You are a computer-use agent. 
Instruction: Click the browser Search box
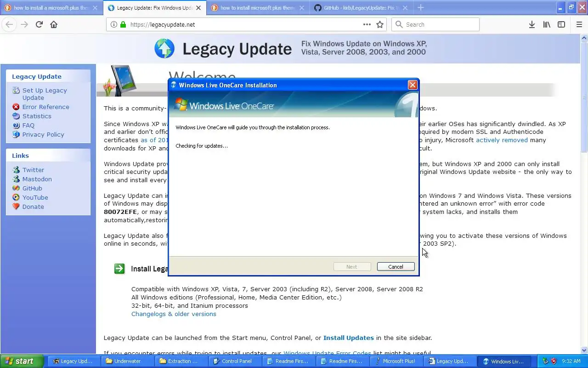pos(435,24)
